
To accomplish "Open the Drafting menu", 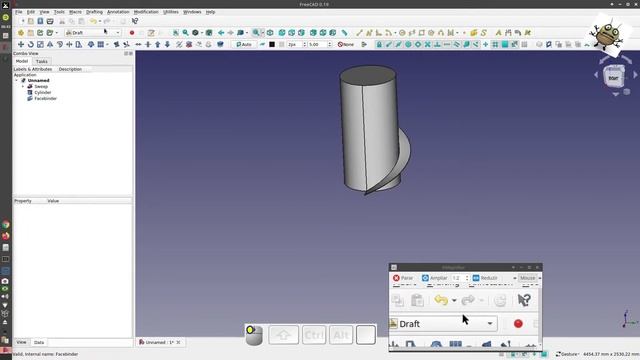I will tap(94, 12).
